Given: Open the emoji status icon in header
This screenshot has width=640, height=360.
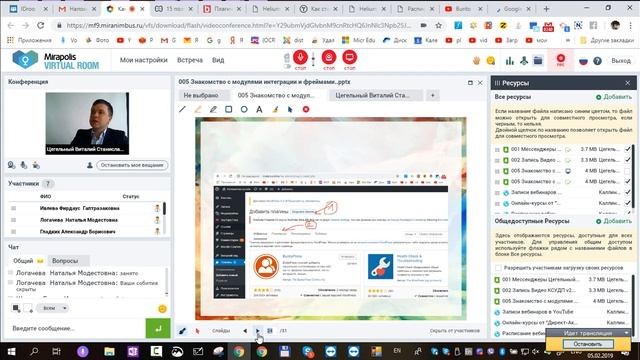Looking at the screenshot, I should tap(491, 61).
